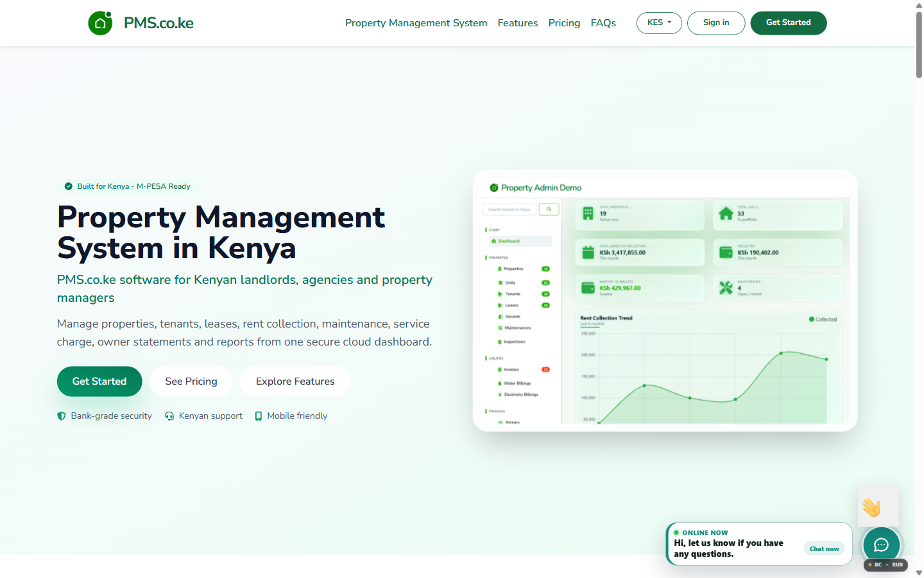This screenshot has width=924, height=578.
Task: Click the ONLINE NOW status text
Action: tap(705, 533)
